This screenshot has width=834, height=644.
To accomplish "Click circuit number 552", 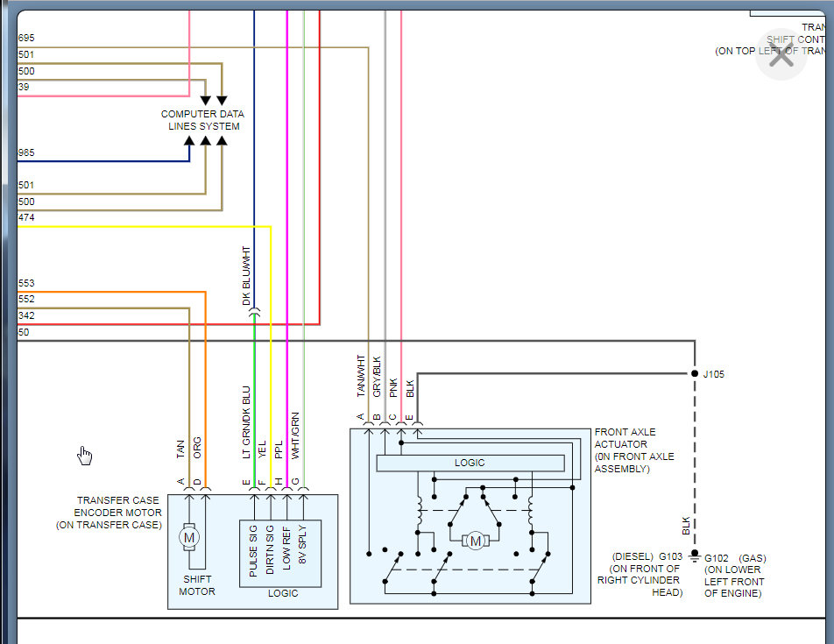I will (26, 299).
